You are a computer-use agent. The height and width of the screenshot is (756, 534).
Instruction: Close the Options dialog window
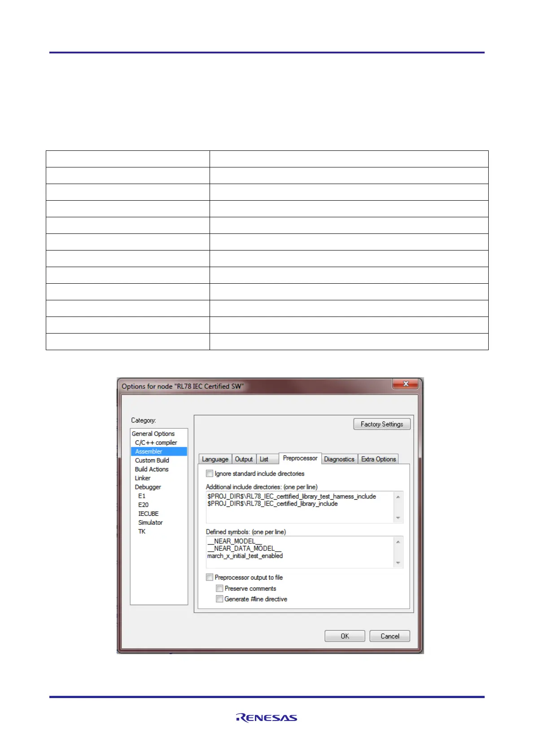click(x=405, y=384)
